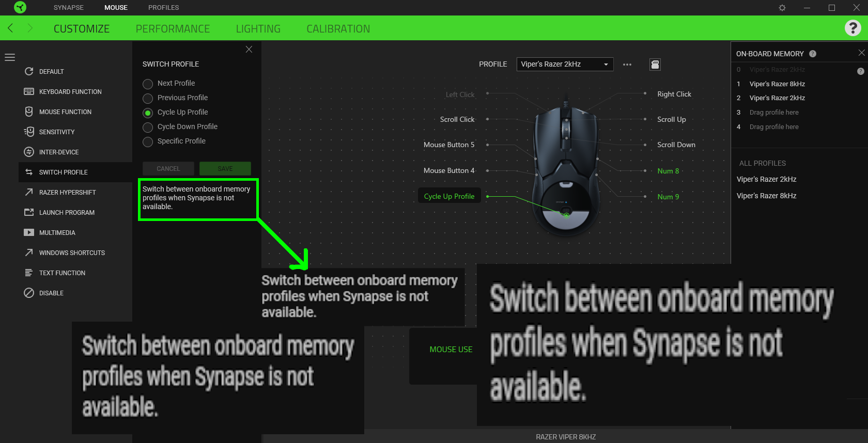Click the Mouse Use label
868x443 pixels.
click(x=451, y=350)
